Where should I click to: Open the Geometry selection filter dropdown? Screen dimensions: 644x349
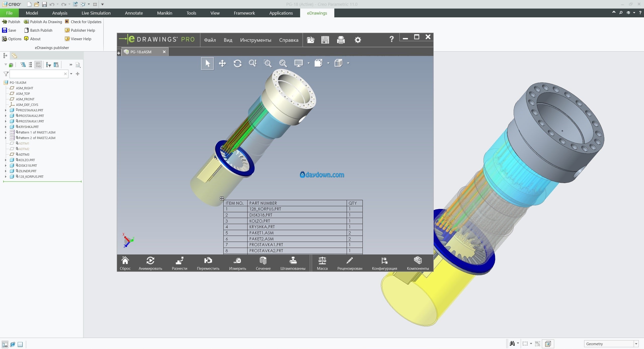click(x=636, y=344)
